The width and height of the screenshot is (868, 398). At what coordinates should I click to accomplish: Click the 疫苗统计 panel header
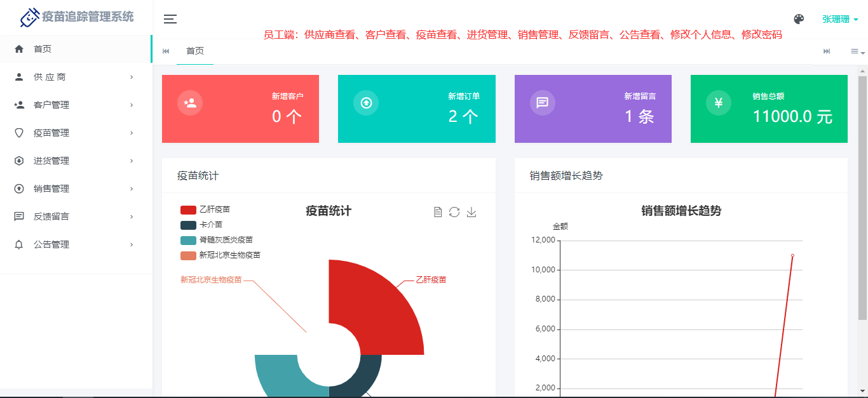pos(329,175)
